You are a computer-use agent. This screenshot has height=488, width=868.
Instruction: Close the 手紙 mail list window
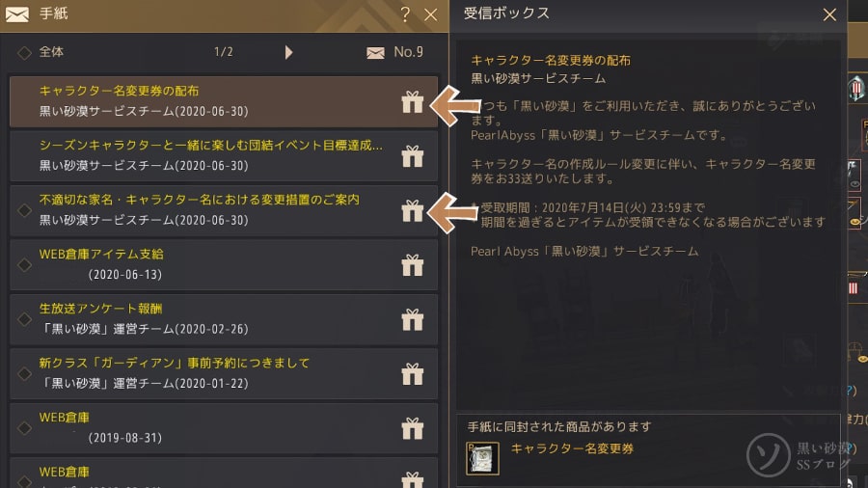tap(431, 14)
